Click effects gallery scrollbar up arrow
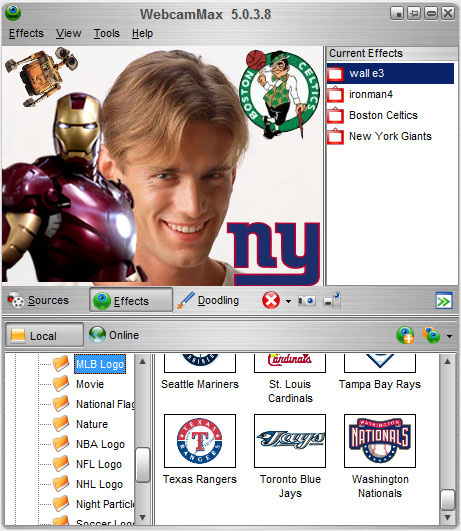 tap(447, 361)
